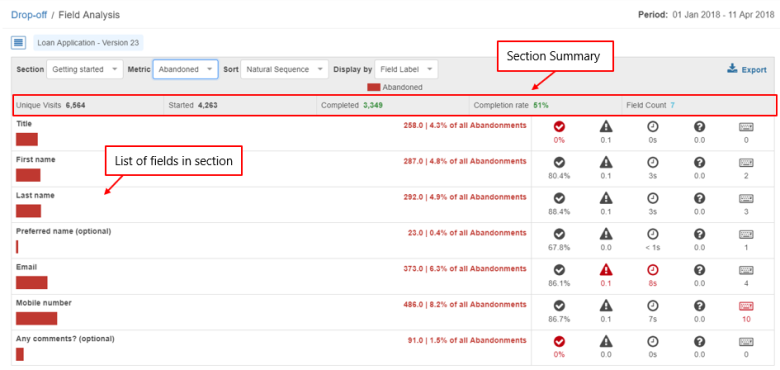Click the warning triangle icon in Title row
This screenshot has width=780, height=370.
tap(605, 127)
